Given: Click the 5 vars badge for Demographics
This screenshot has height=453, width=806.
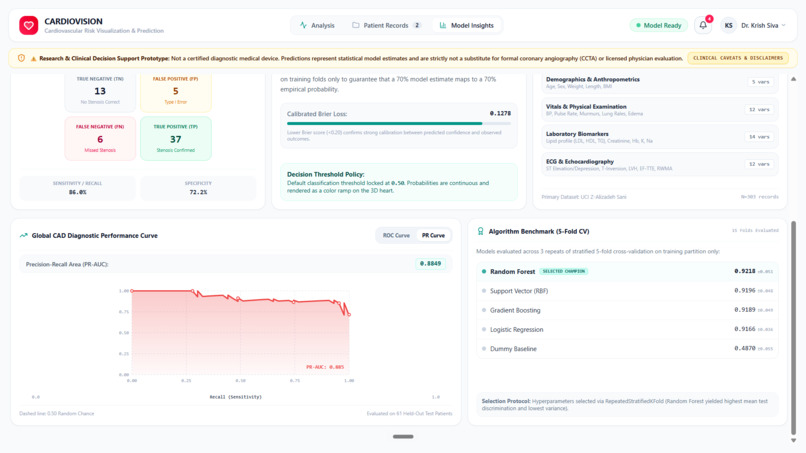Looking at the screenshot, I should 761,82.
